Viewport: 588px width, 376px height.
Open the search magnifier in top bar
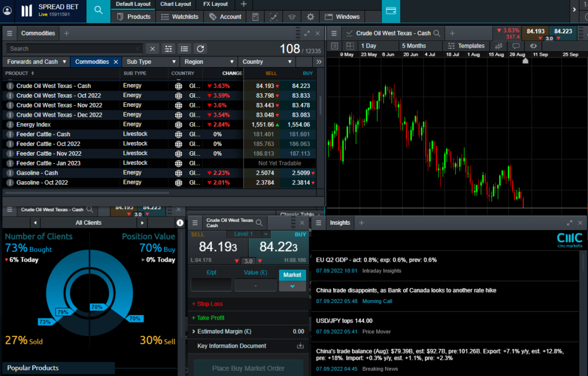pyautogui.click(x=99, y=10)
